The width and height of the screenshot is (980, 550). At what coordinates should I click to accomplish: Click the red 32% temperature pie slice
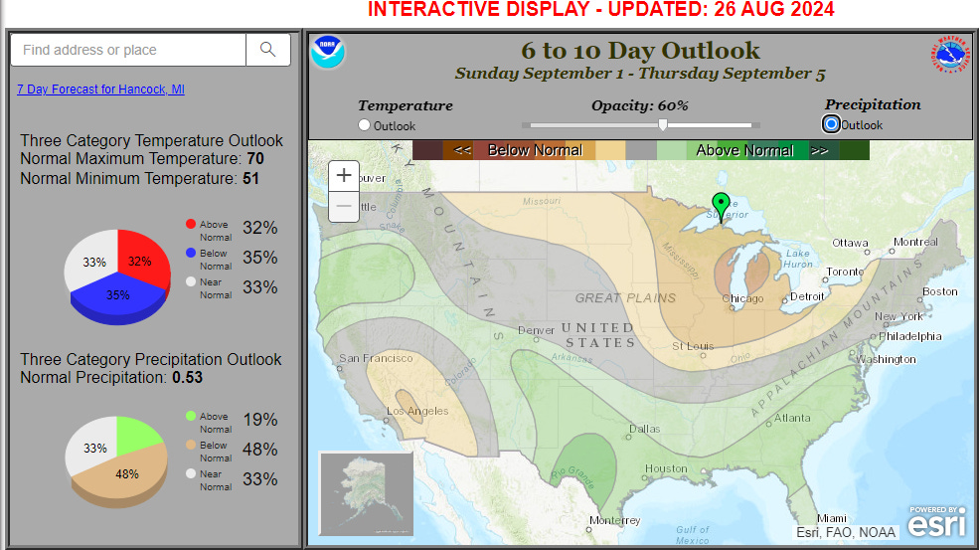click(143, 259)
